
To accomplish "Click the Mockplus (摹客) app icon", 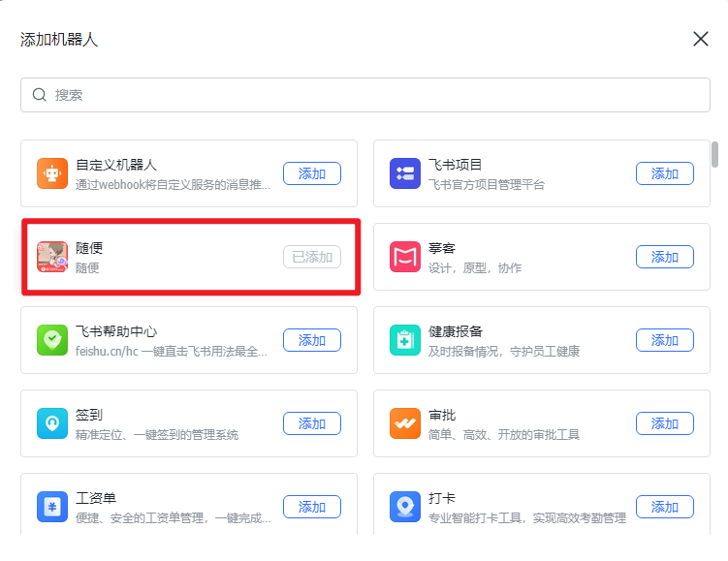I will (x=405, y=257).
